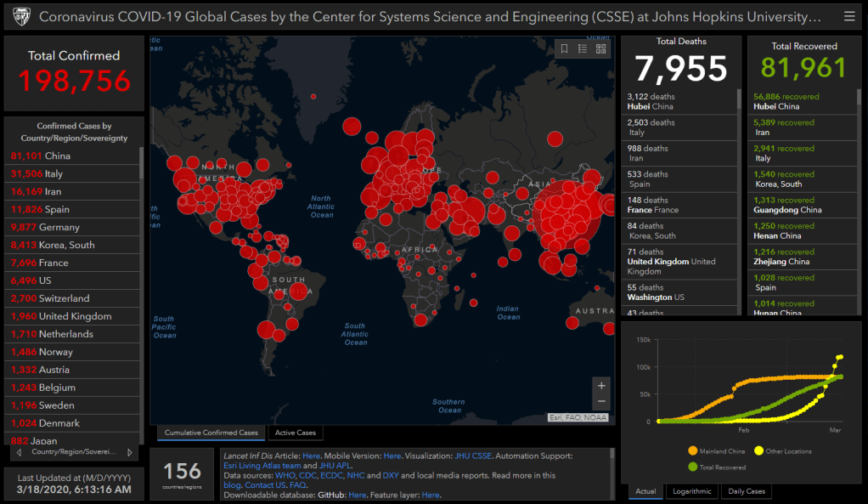Select Italy in confirmed cases list
The width and height of the screenshot is (868, 504).
point(54,174)
